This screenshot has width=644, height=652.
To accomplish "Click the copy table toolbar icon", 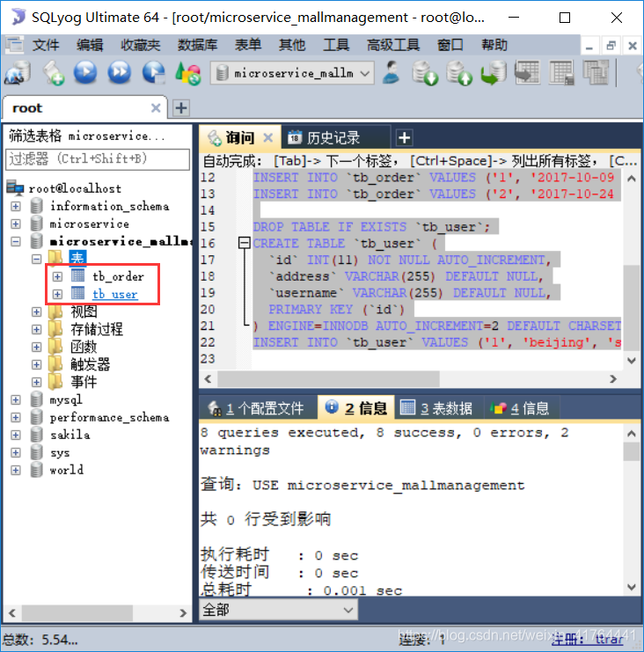I will pos(596,73).
